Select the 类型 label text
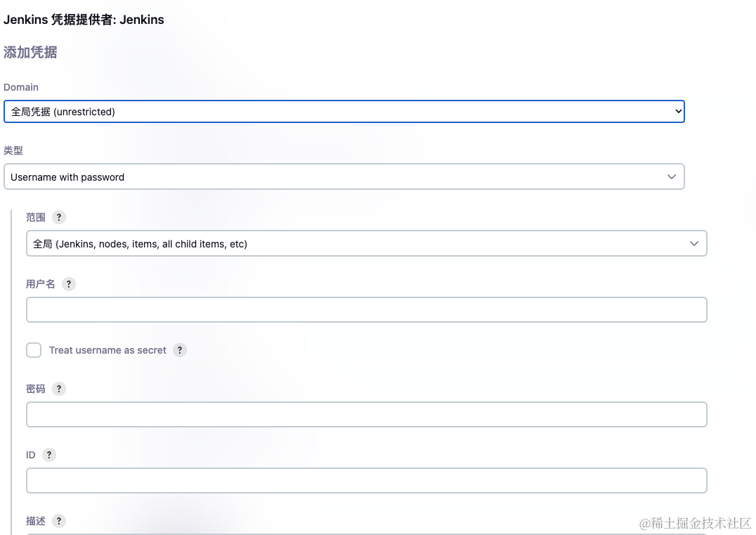 (13, 150)
